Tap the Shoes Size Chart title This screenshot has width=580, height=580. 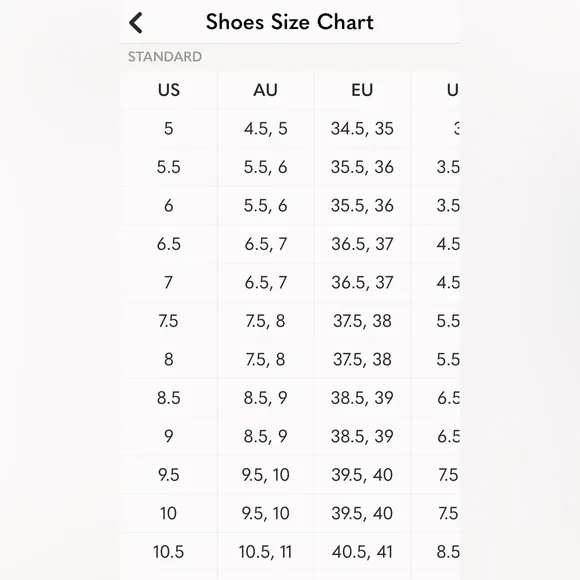click(290, 22)
